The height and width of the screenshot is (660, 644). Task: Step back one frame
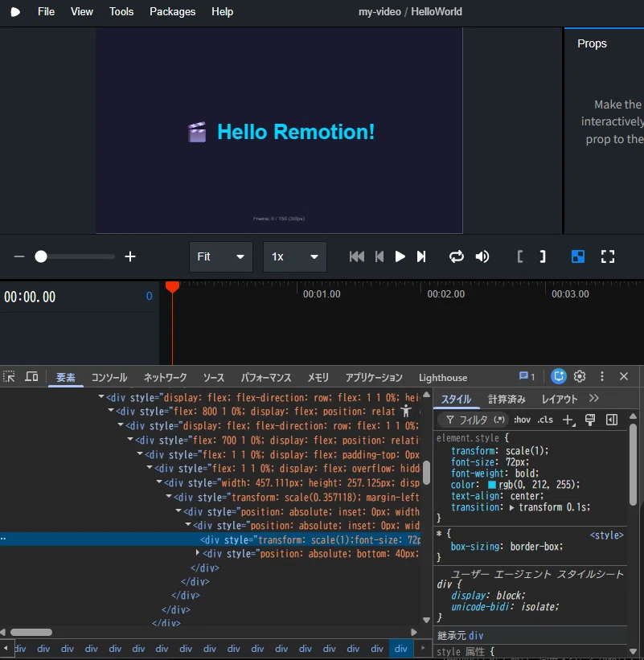pyautogui.click(x=379, y=256)
